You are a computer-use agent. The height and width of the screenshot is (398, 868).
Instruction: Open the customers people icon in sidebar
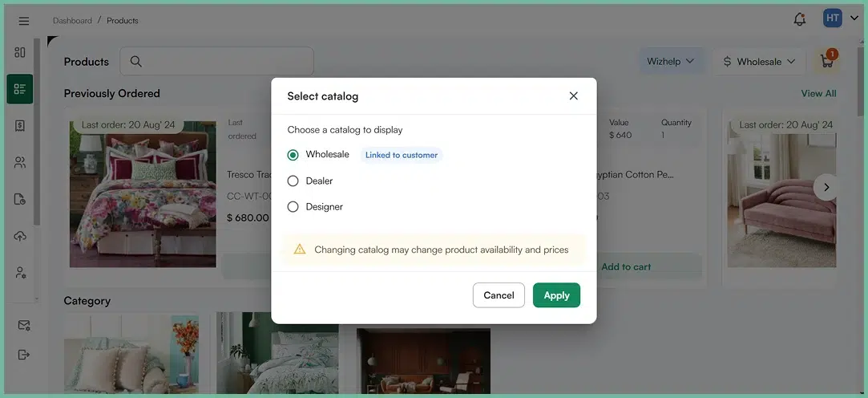(20, 163)
